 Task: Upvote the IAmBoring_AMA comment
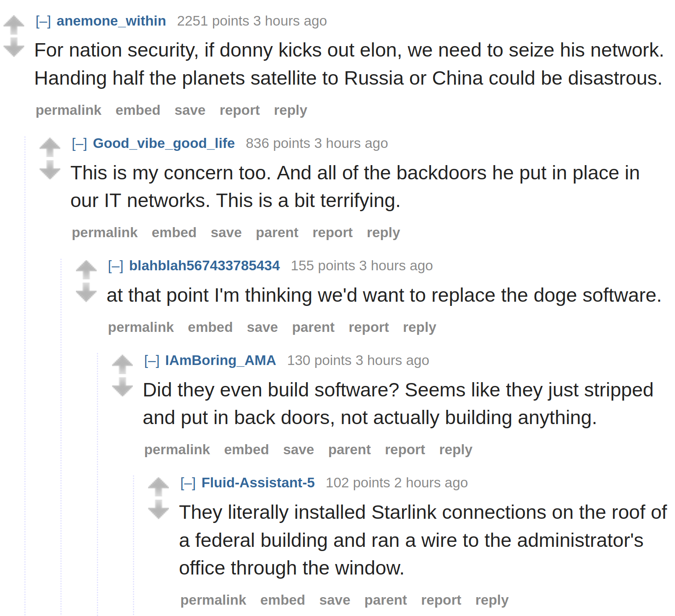point(122,365)
